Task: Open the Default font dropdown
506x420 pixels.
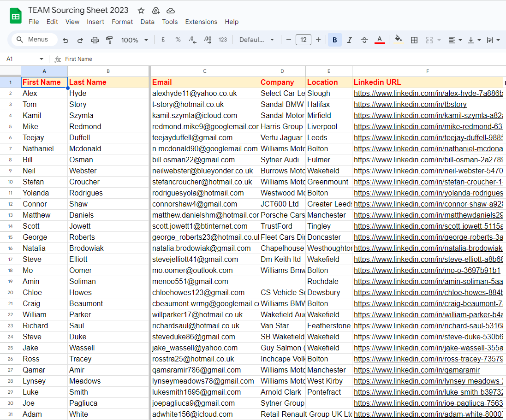Action: pos(256,40)
